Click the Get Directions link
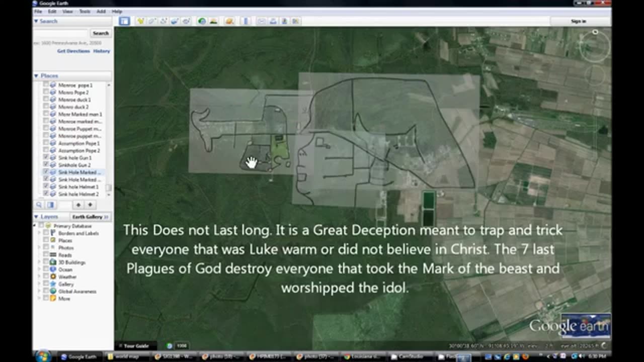Screen dimensions: 644x362 click(73, 51)
